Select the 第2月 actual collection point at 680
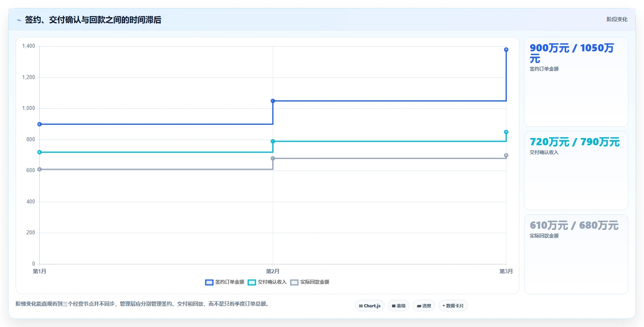 coord(273,158)
